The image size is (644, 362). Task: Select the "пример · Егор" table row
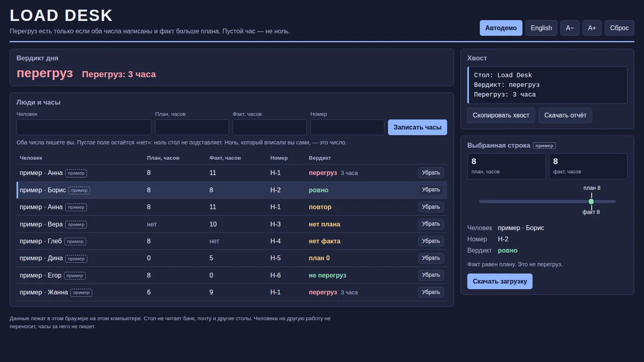(x=232, y=275)
